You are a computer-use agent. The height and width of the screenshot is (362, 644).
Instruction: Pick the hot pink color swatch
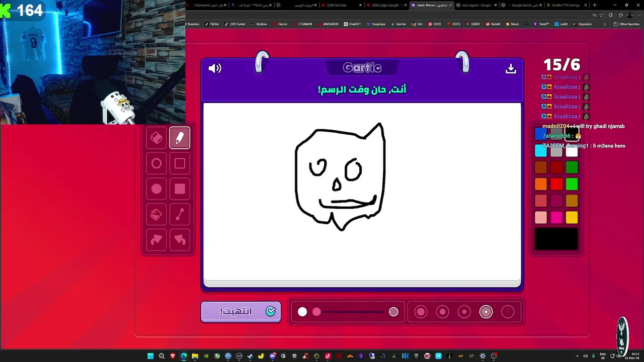coord(556,217)
